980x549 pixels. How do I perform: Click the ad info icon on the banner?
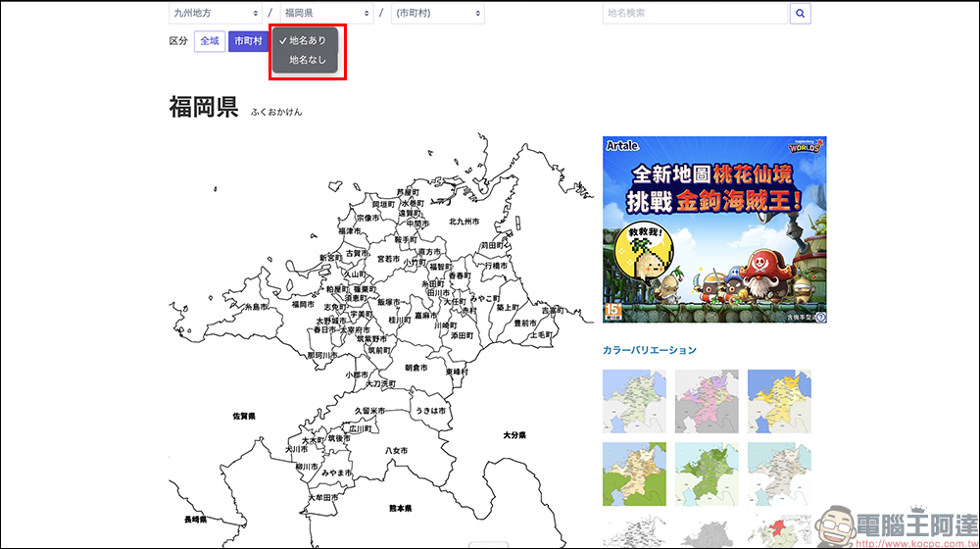(820, 317)
